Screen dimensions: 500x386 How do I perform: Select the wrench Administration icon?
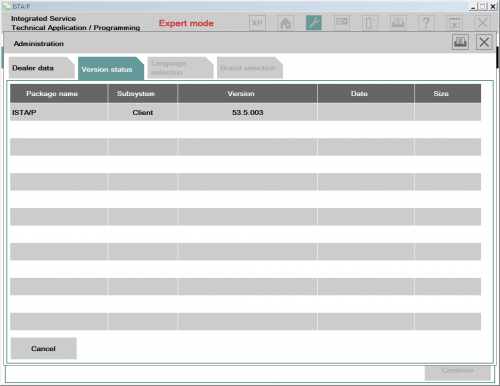coord(314,23)
